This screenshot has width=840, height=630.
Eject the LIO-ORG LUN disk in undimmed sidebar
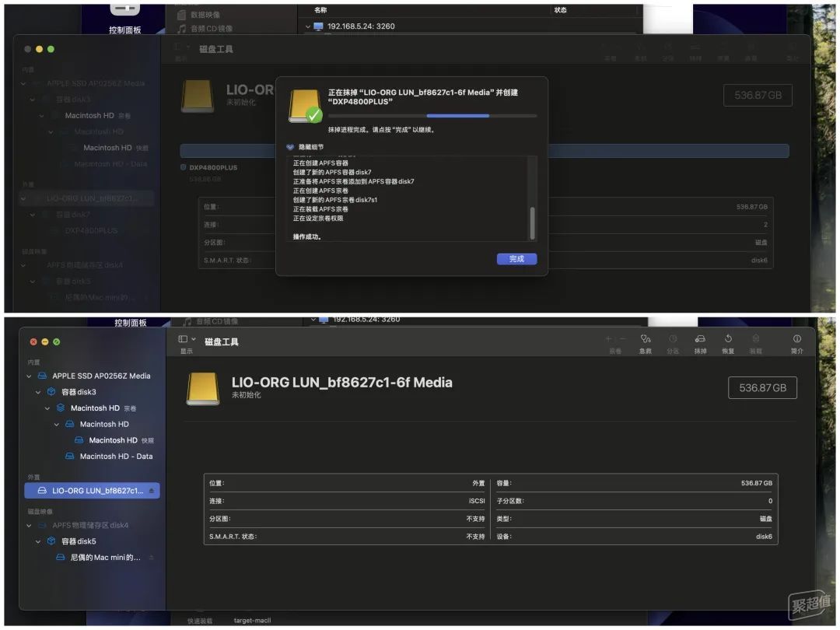coord(152,490)
